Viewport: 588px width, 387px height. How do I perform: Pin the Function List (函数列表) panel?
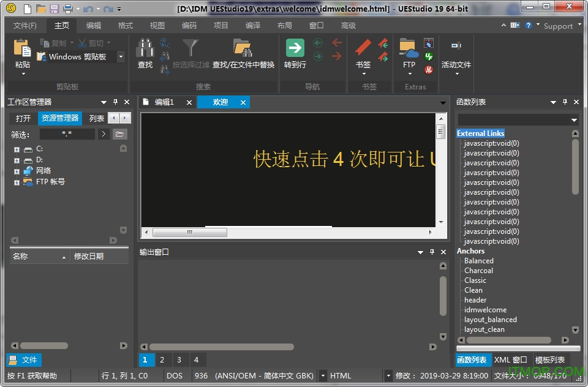(x=565, y=102)
